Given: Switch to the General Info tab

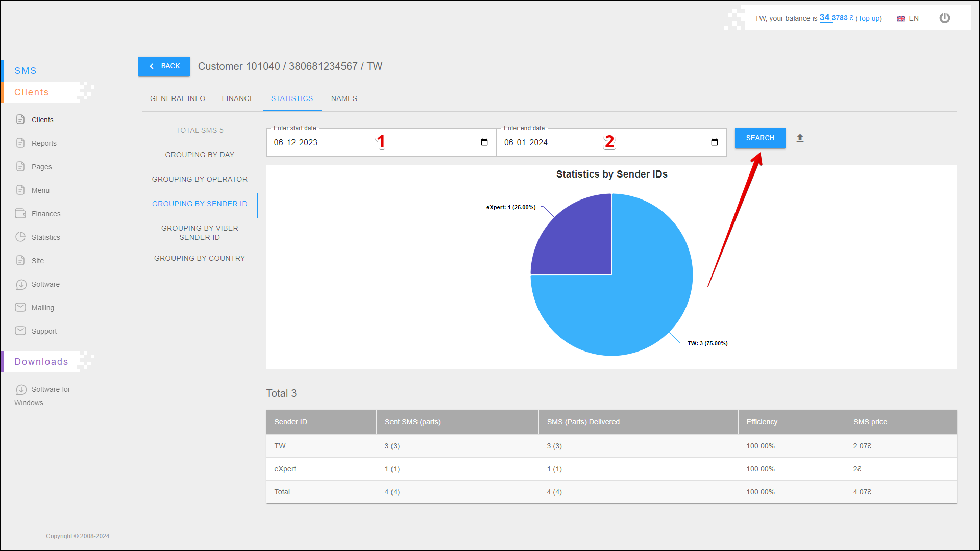Looking at the screenshot, I should click(178, 98).
